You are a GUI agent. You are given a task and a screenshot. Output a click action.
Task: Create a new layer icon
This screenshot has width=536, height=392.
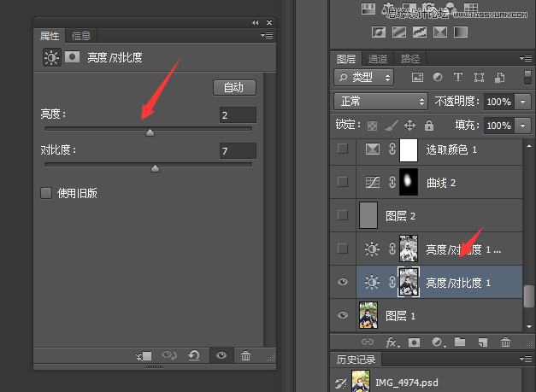coord(482,342)
